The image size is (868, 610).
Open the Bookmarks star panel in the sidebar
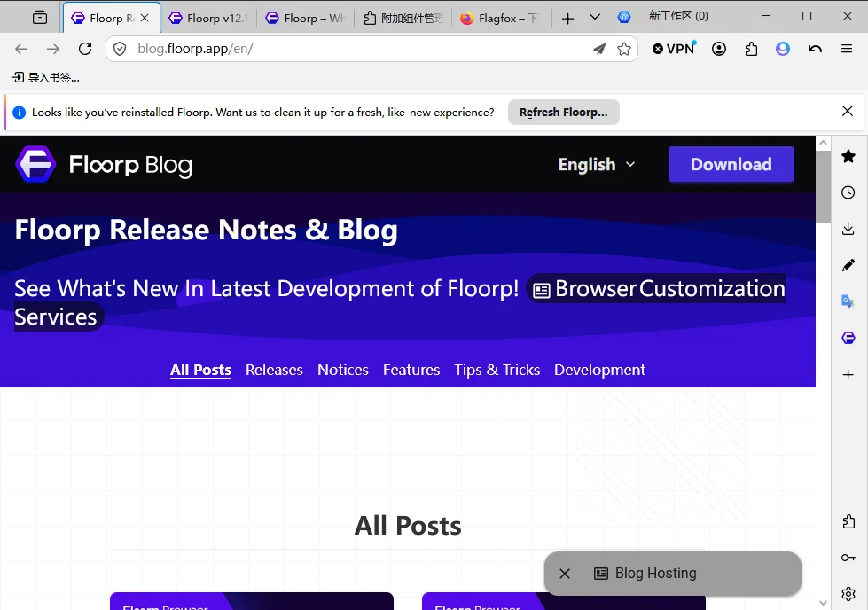[848, 157]
